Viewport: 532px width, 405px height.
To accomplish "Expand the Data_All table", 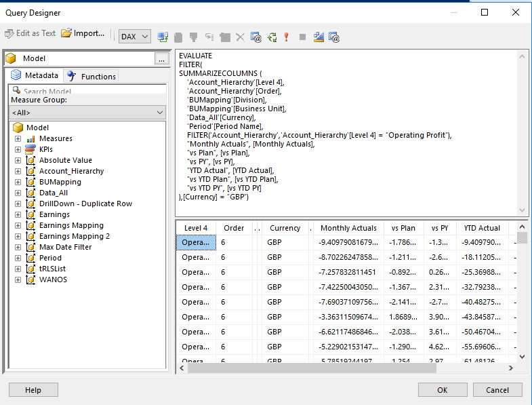I will (x=18, y=193).
